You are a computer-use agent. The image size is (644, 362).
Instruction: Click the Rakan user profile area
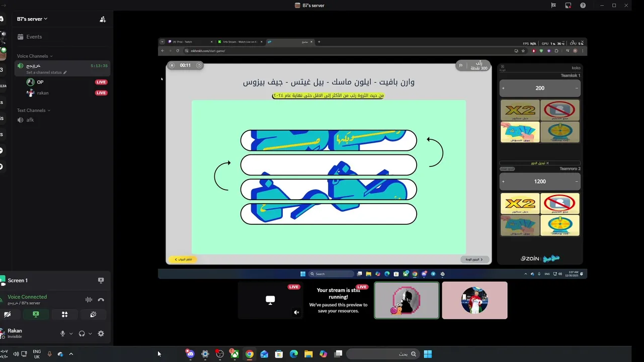(x=15, y=333)
